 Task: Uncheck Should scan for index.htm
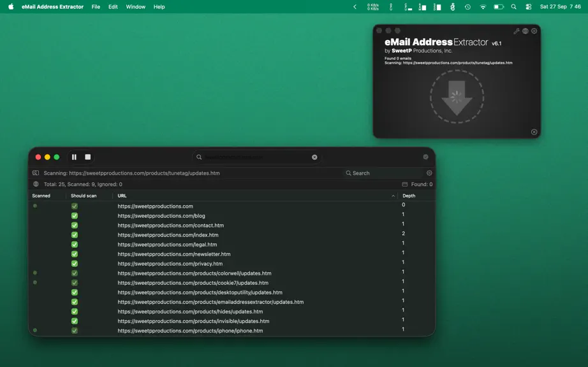75,235
